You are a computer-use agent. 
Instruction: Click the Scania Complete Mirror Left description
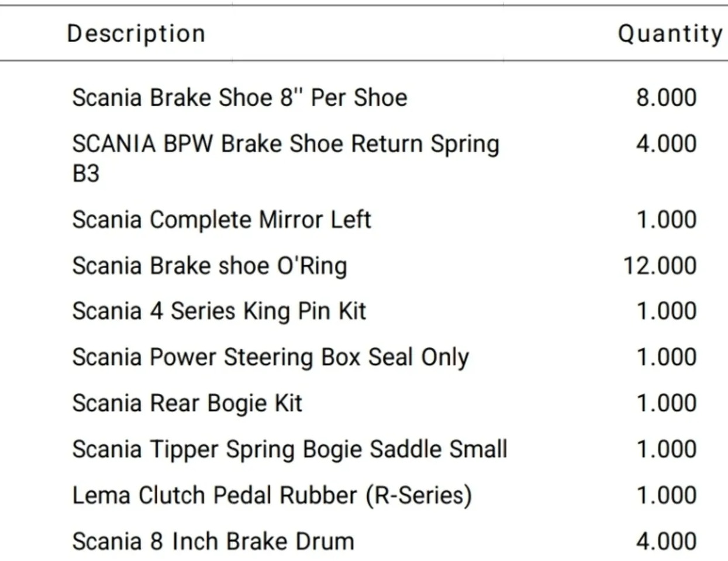click(x=222, y=220)
